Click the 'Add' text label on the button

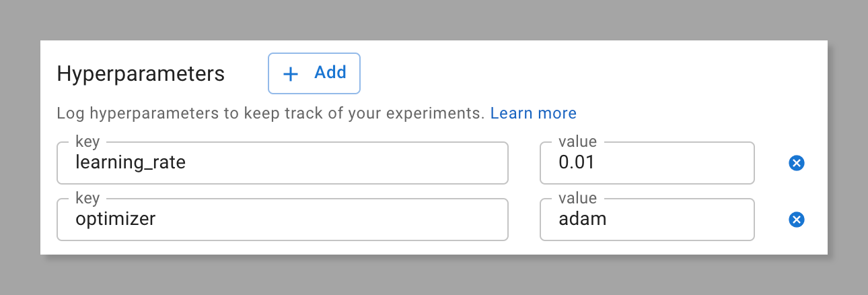[330, 73]
